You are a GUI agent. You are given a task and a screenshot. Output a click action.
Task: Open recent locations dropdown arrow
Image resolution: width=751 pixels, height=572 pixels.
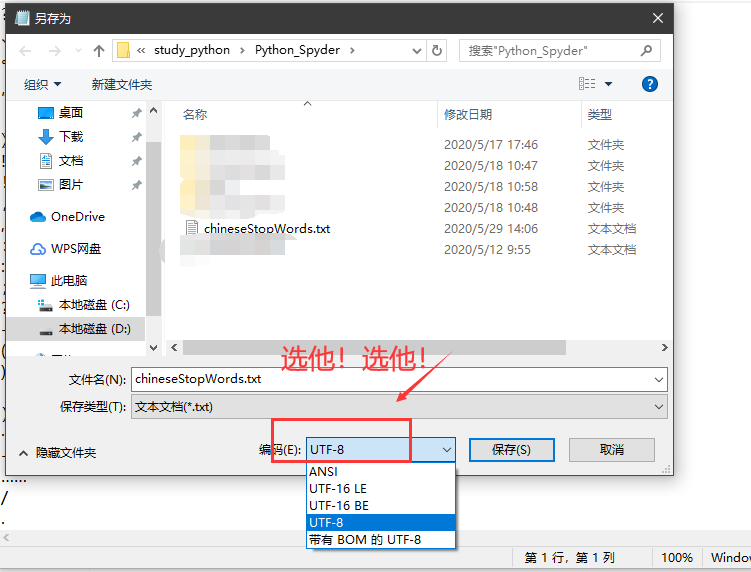click(78, 51)
